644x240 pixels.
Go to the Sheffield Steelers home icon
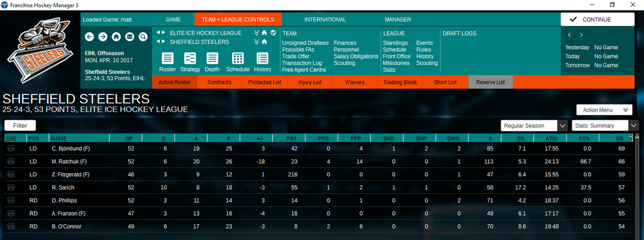click(x=265, y=42)
